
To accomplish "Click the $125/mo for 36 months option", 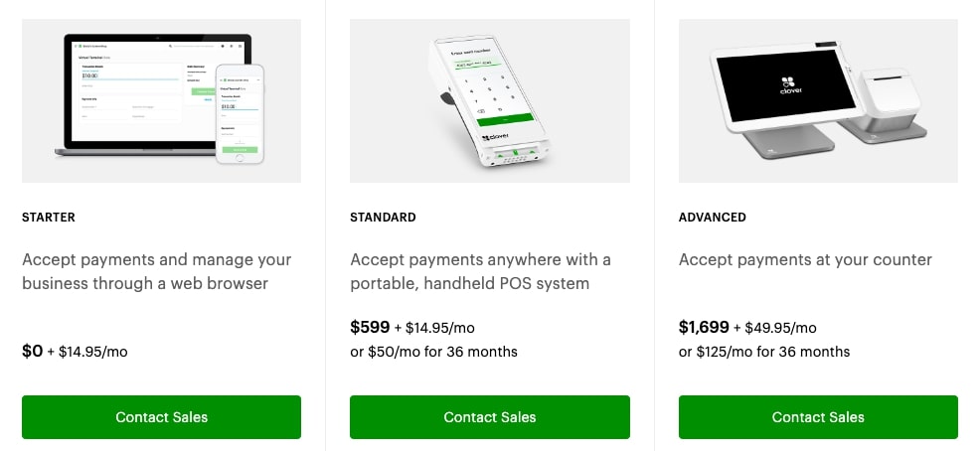I will click(x=764, y=352).
